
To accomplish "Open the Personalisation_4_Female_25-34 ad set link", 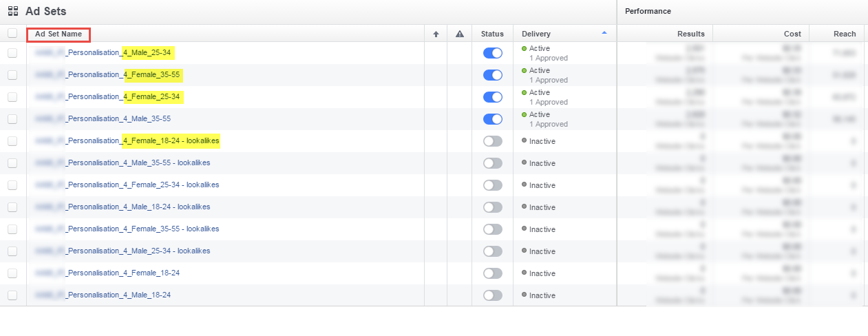I will coord(123,97).
